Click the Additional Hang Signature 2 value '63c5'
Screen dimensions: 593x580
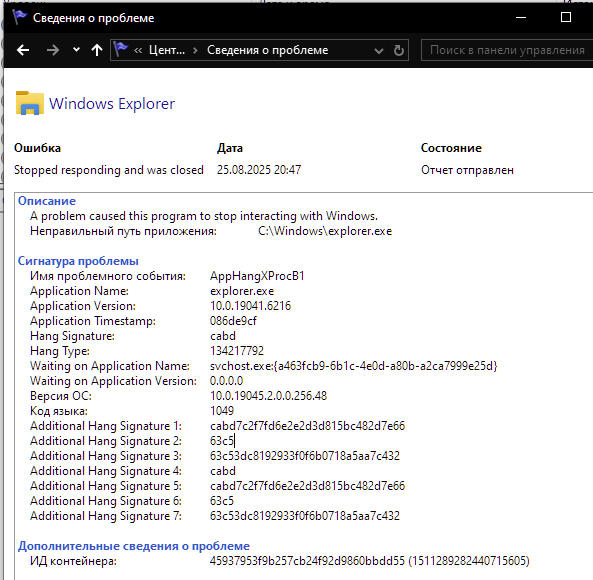point(222,441)
